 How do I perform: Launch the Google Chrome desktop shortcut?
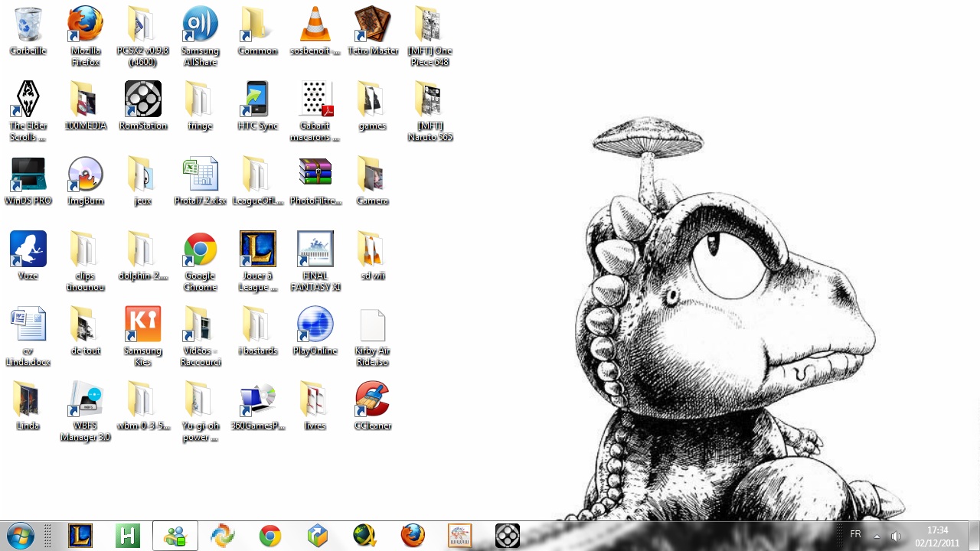pos(201,261)
